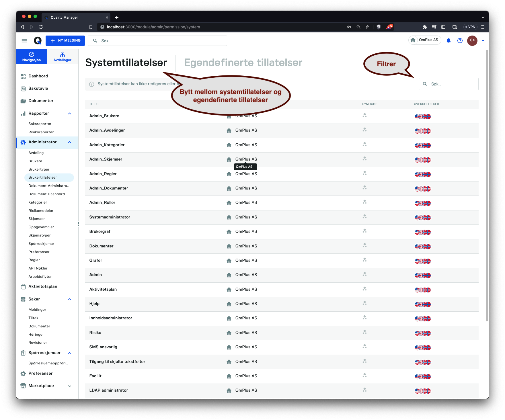
Task: Focus the table filter Søk... field
Action: pyautogui.click(x=449, y=84)
